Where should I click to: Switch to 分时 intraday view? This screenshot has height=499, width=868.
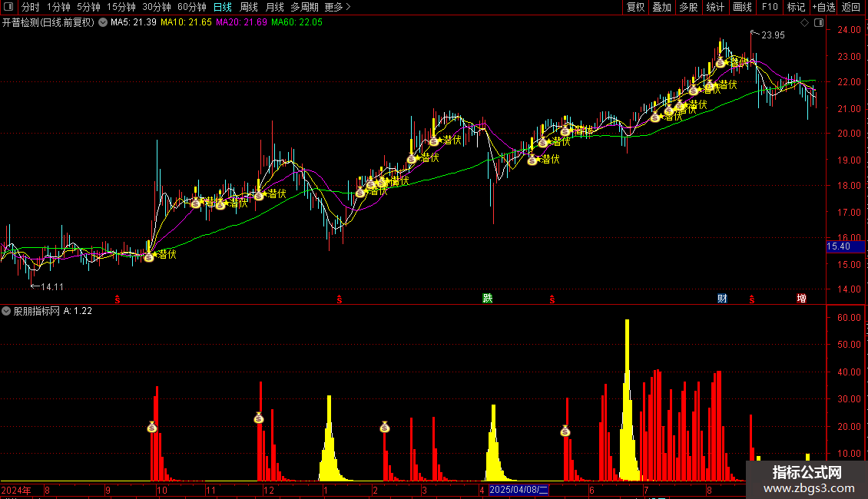tap(31, 7)
